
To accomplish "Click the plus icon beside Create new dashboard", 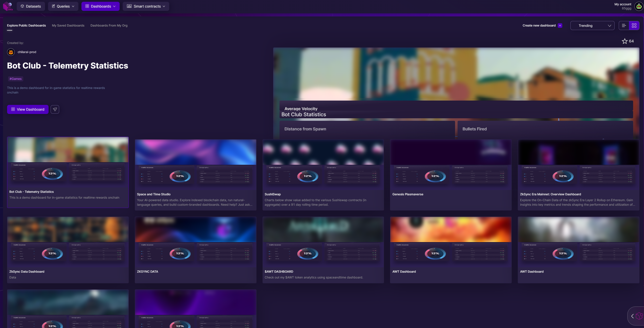I will click(x=560, y=26).
